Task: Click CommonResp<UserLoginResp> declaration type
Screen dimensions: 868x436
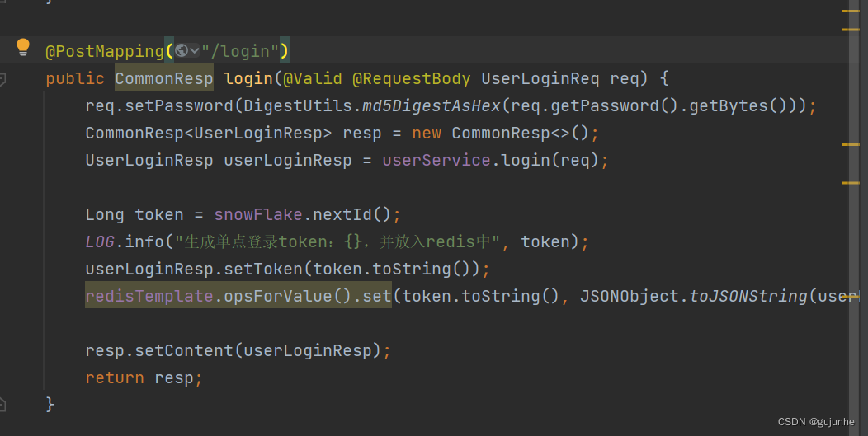Action: click(209, 134)
